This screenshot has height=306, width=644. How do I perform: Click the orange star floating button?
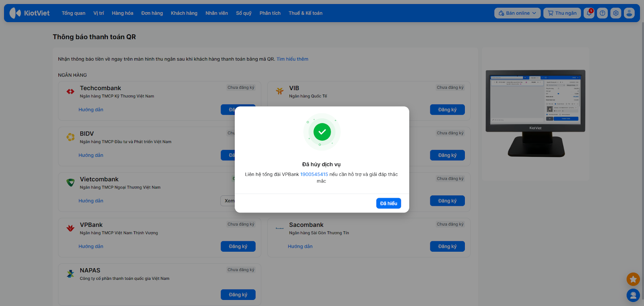pos(633,279)
